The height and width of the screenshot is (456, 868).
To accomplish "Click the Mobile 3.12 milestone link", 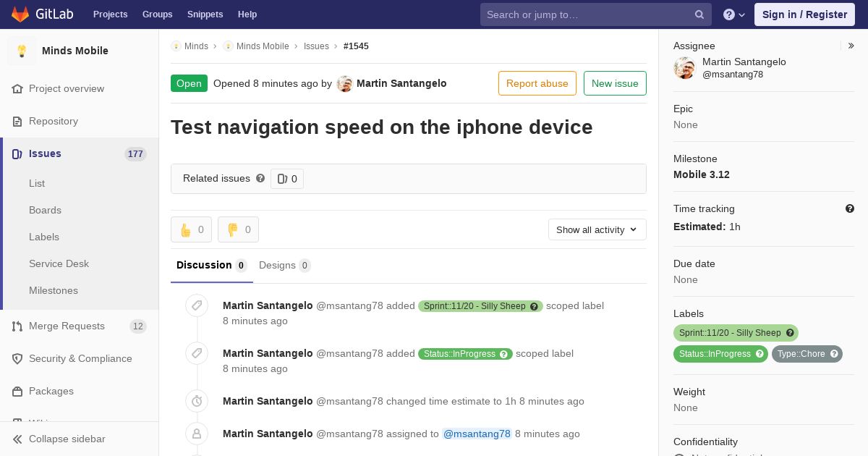I will [702, 174].
